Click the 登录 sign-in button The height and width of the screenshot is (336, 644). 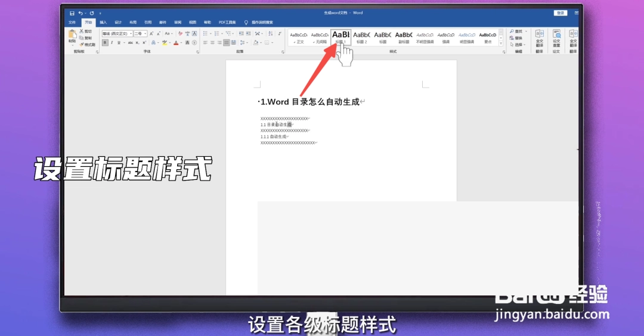coord(561,13)
